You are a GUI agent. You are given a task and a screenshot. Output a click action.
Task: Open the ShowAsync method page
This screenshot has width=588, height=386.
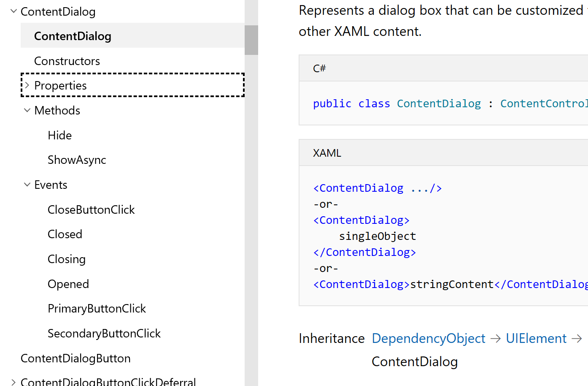tap(77, 160)
